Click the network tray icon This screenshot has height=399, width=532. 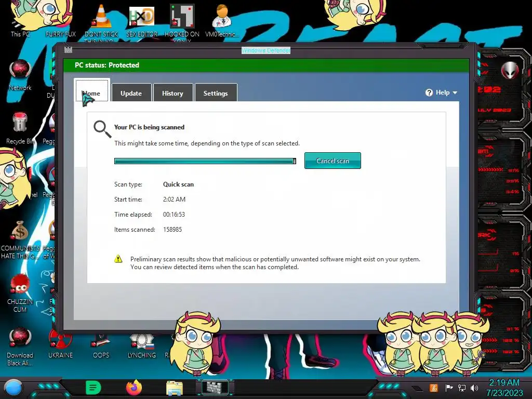(462, 388)
